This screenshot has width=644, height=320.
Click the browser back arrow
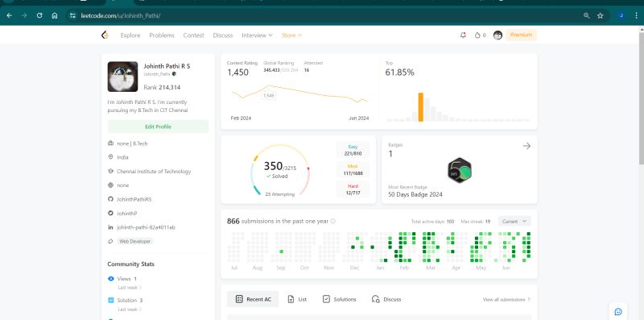(10, 15)
